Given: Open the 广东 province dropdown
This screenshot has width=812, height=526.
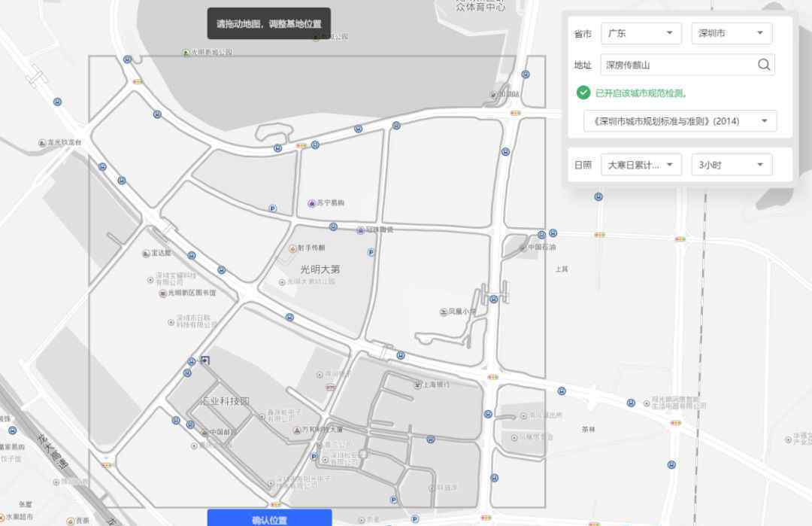Looking at the screenshot, I should click(x=641, y=33).
